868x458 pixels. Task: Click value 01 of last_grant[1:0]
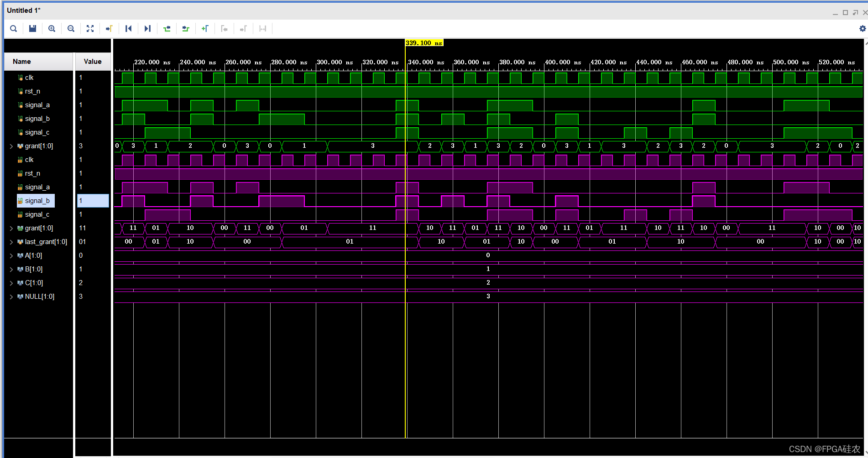pyautogui.click(x=83, y=242)
